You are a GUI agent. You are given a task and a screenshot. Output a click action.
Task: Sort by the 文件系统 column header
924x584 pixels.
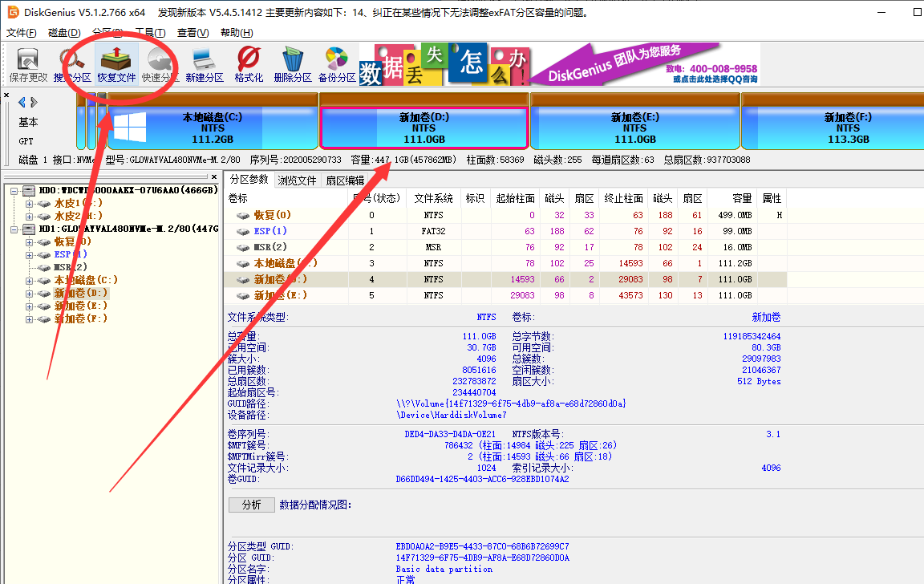point(434,199)
